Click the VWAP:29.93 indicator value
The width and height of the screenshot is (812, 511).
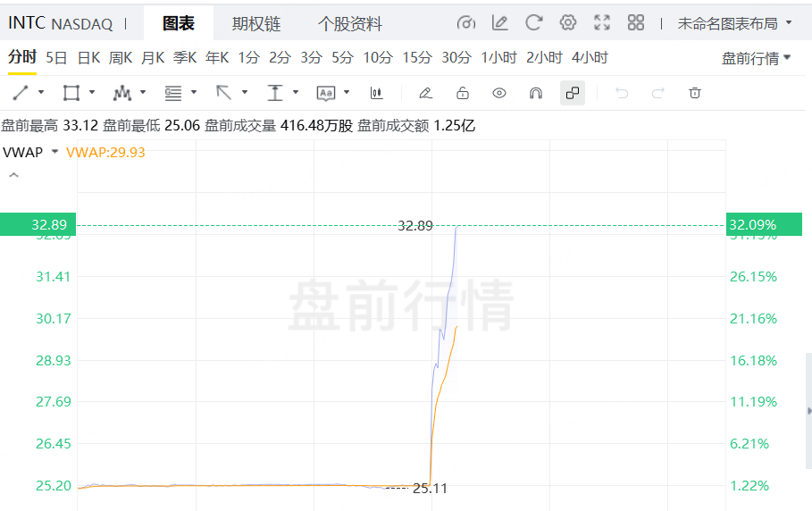(x=105, y=152)
